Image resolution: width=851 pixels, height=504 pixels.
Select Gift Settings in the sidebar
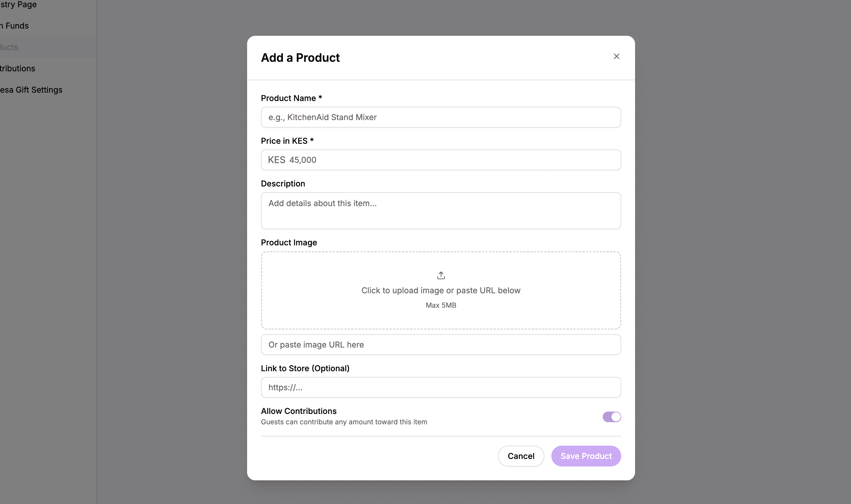click(x=31, y=90)
